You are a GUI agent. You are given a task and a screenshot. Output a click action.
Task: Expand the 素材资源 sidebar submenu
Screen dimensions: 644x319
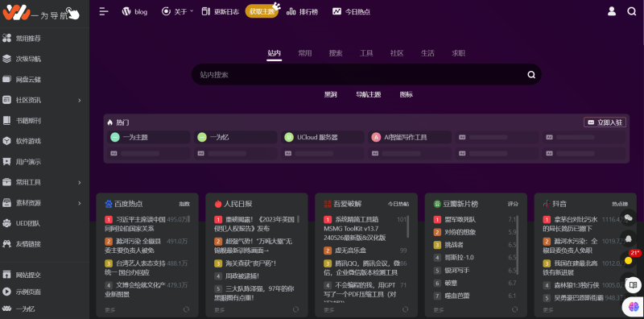[80, 203]
